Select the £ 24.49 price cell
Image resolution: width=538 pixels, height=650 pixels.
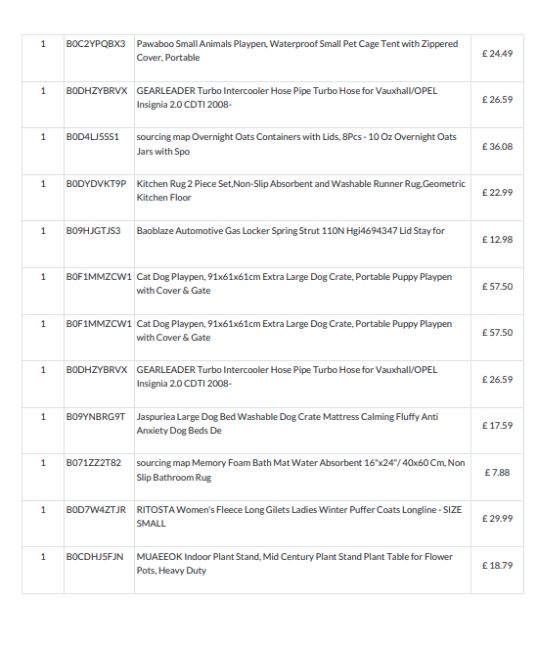point(497,54)
